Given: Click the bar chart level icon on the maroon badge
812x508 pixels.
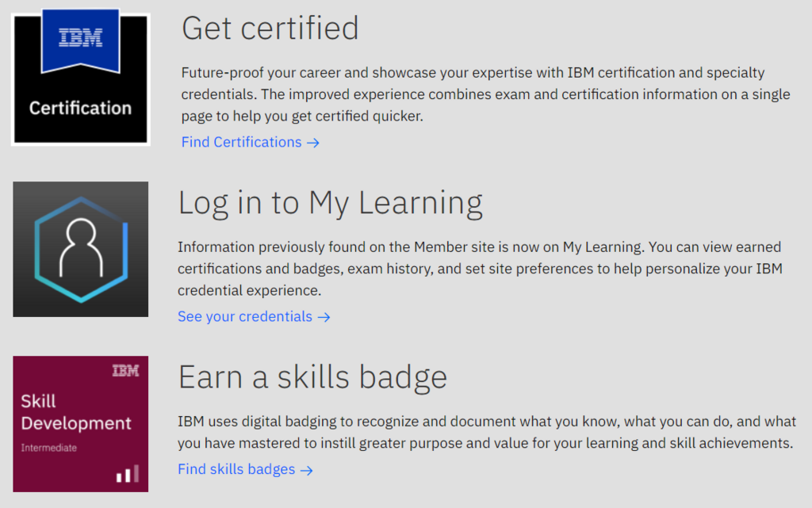Looking at the screenshot, I should click(x=128, y=474).
